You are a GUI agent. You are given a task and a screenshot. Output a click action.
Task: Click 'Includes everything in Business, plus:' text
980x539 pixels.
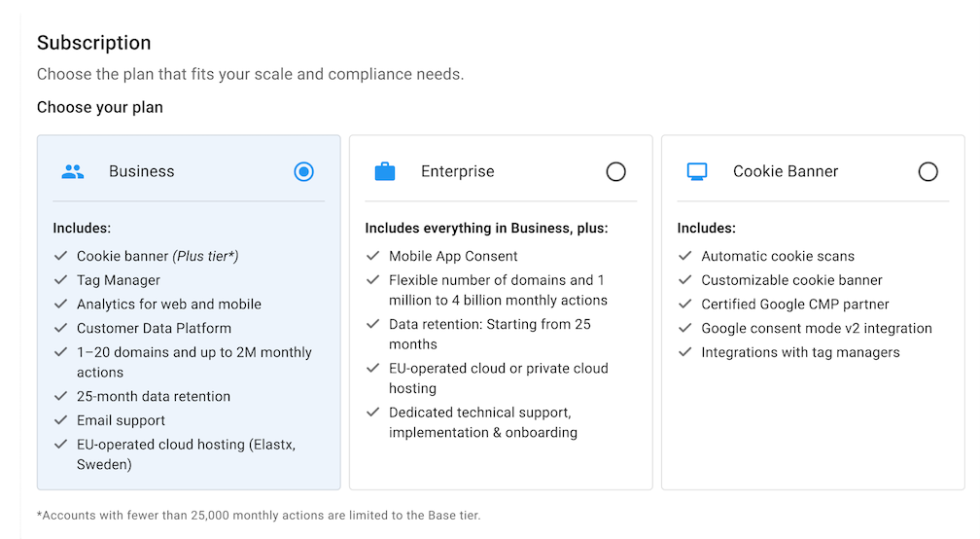click(486, 229)
